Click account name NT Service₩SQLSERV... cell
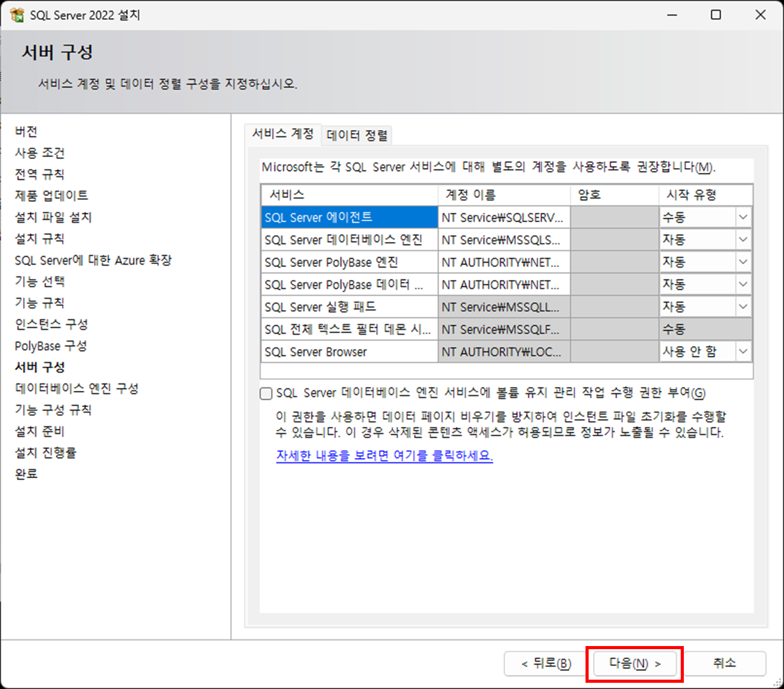Screen dimensions: 784x689 click(504, 217)
